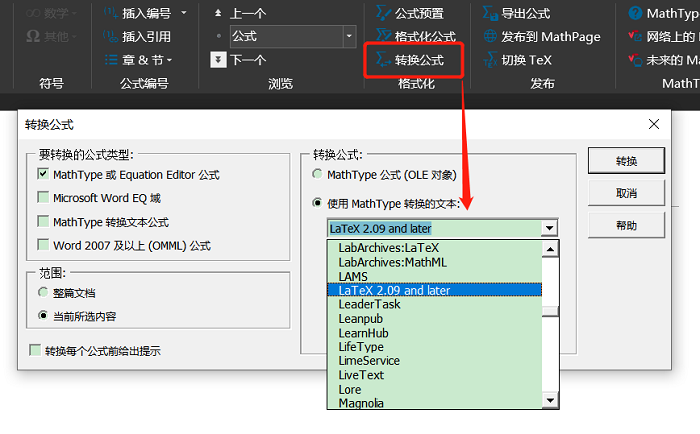Choose LimeService from list
The image size is (700, 434).
coord(434,361)
